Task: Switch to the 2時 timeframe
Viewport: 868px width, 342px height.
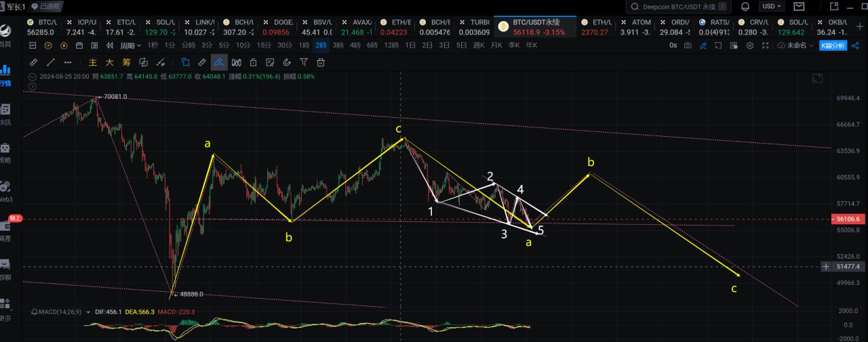Action: 321,45
